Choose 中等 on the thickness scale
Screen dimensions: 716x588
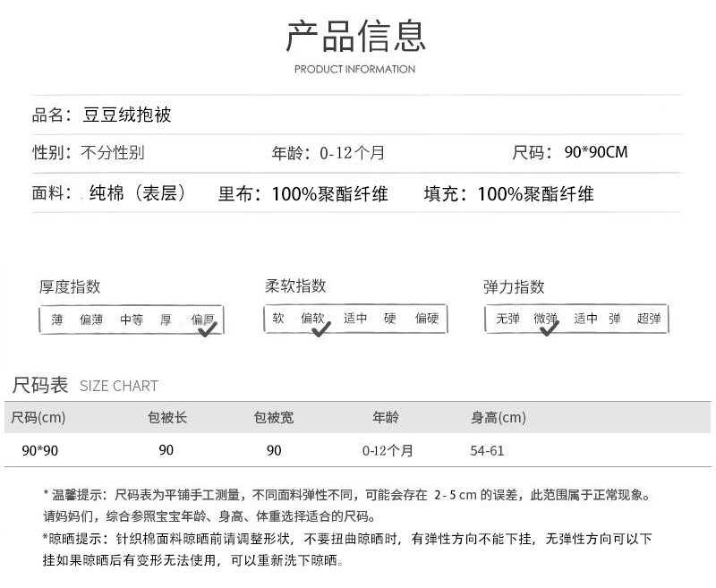(132, 320)
